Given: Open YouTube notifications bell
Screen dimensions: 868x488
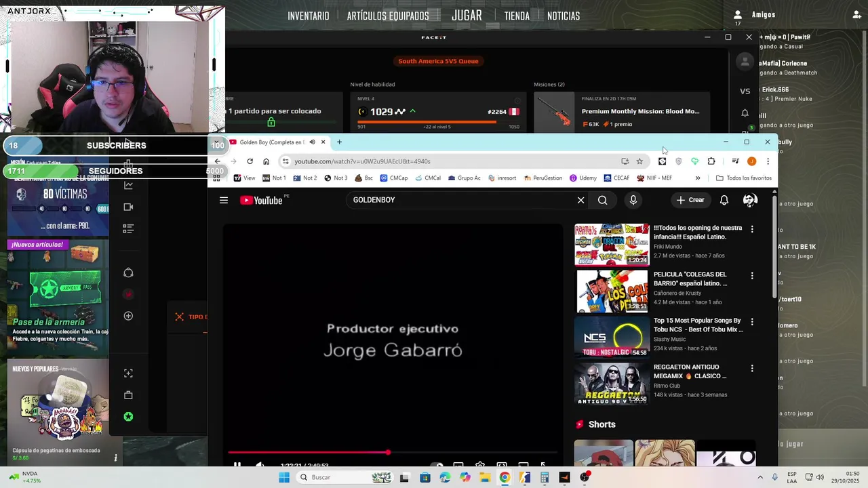Looking at the screenshot, I should click(724, 200).
